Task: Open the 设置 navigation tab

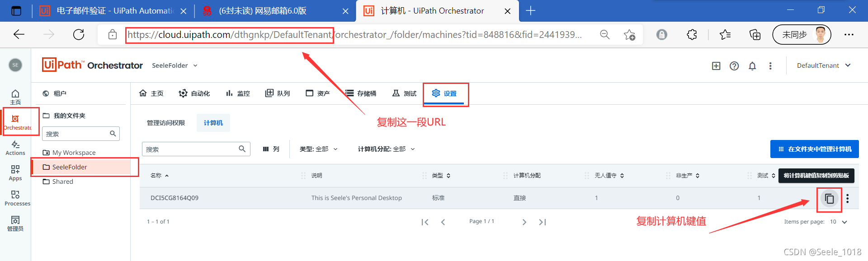Action: pos(444,93)
